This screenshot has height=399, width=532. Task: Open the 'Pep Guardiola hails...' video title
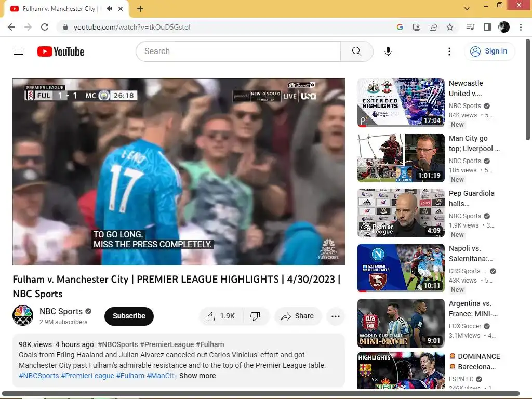pos(472,198)
